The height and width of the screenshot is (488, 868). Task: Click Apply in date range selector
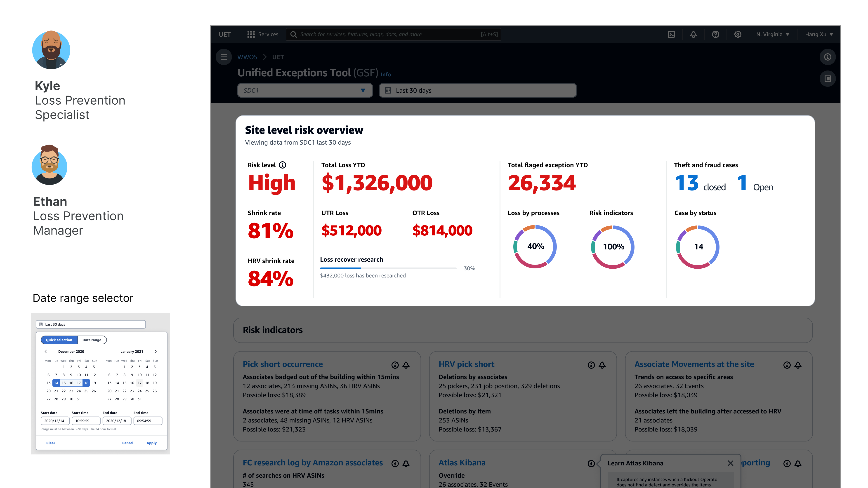pyautogui.click(x=151, y=443)
